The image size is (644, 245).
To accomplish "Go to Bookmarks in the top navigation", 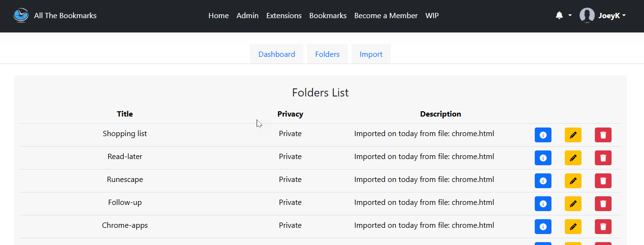I will pos(328,15).
